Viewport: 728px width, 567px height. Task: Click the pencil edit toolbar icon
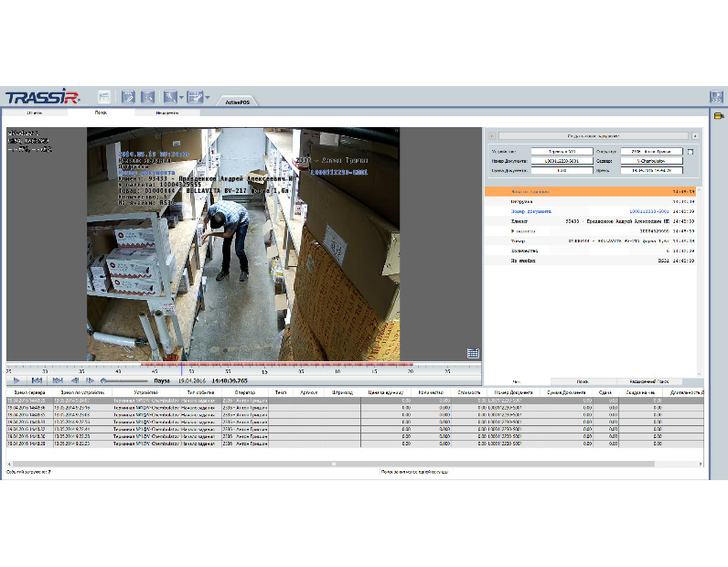128,97
